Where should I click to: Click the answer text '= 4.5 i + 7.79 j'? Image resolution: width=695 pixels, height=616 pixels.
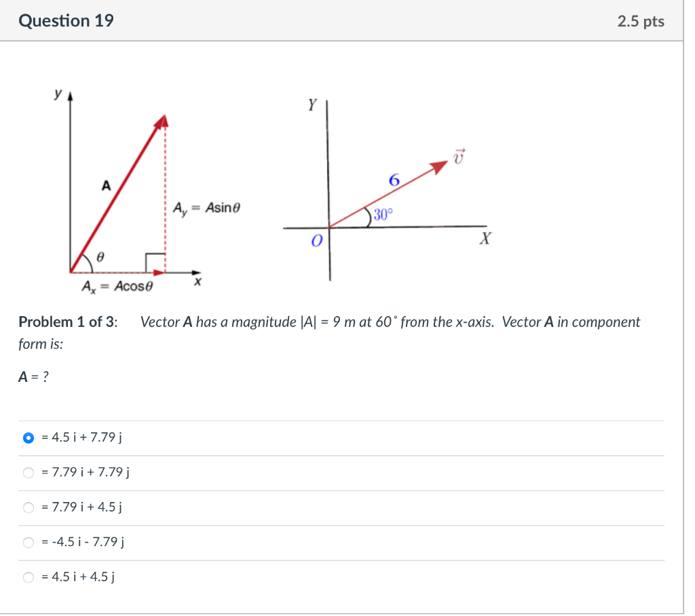(x=81, y=438)
